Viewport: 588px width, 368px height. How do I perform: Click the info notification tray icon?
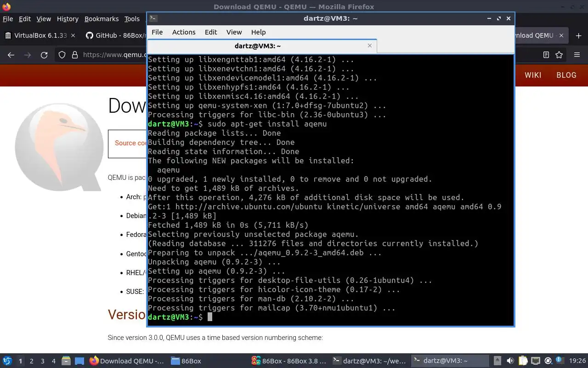560,360
